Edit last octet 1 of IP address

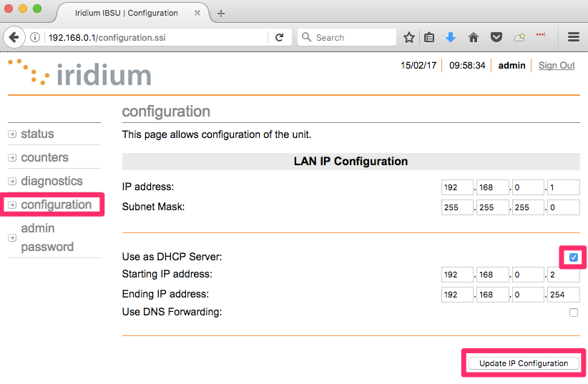564,187
